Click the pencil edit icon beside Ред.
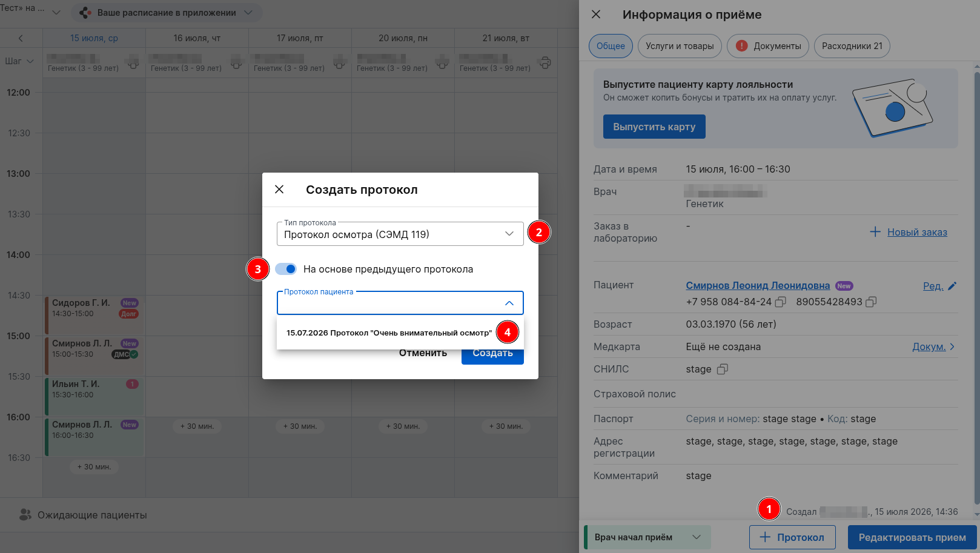 (952, 286)
